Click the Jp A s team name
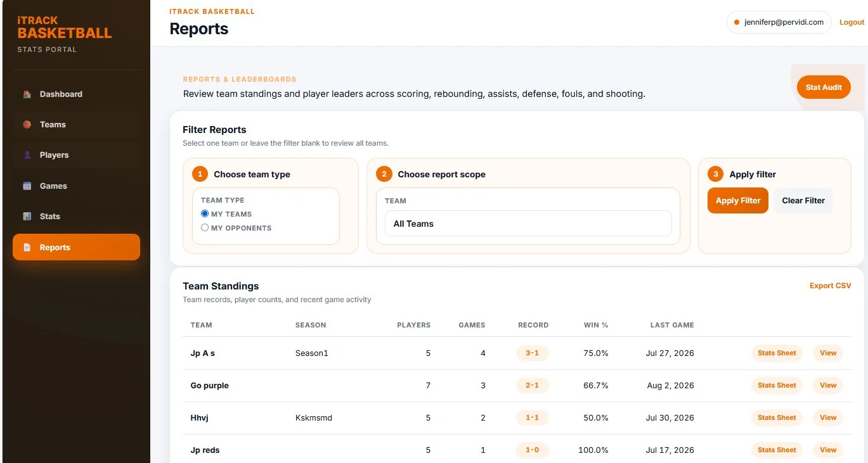This screenshot has width=868, height=463. [x=203, y=353]
